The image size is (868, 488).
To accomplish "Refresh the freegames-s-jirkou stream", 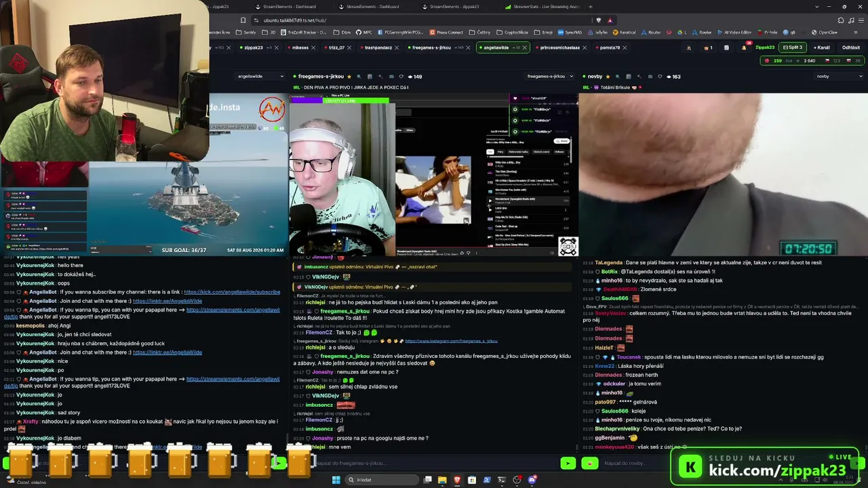I will coord(401,77).
